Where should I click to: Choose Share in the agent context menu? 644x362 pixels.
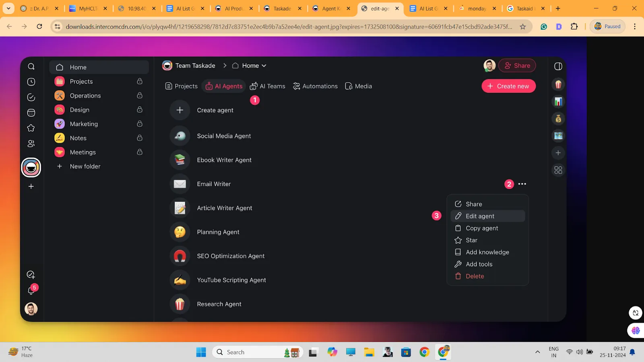click(x=488, y=204)
